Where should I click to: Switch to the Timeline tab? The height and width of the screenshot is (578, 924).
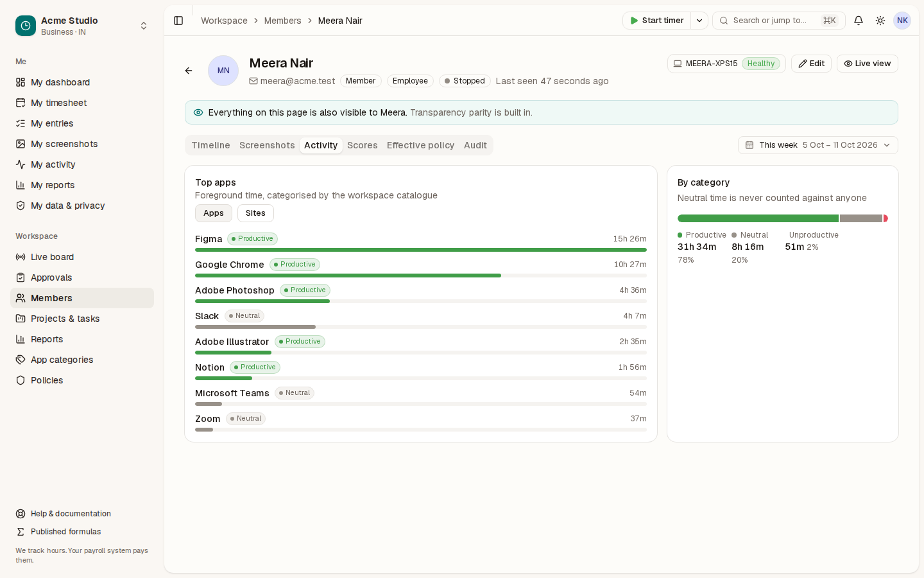pyautogui.click(x=210, y=145)
